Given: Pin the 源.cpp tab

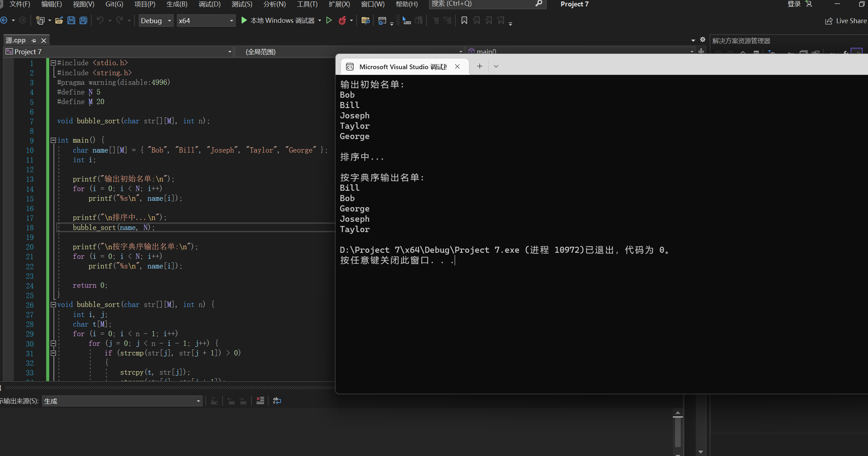Looking at the screenshot, I should coord(34,41).
